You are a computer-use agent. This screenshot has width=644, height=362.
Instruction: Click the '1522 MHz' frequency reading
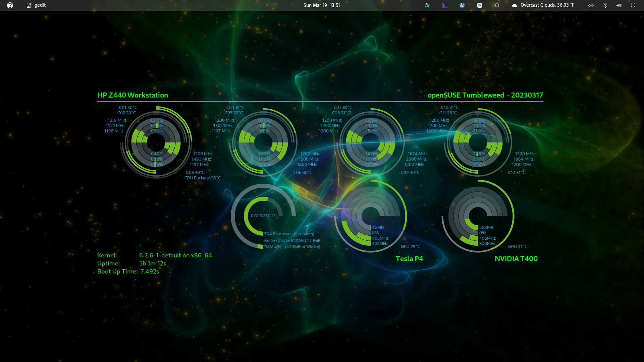coord(115,126)
